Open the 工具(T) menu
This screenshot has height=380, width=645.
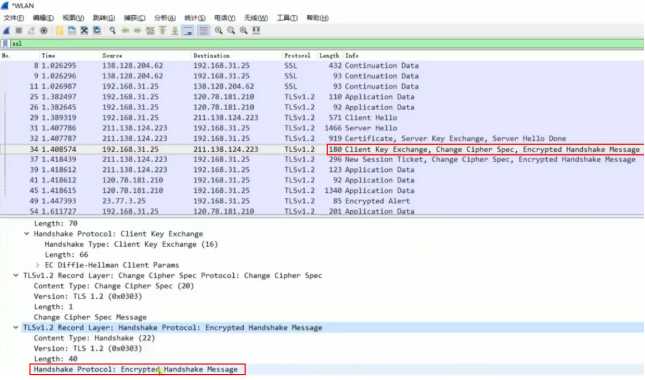287,18
